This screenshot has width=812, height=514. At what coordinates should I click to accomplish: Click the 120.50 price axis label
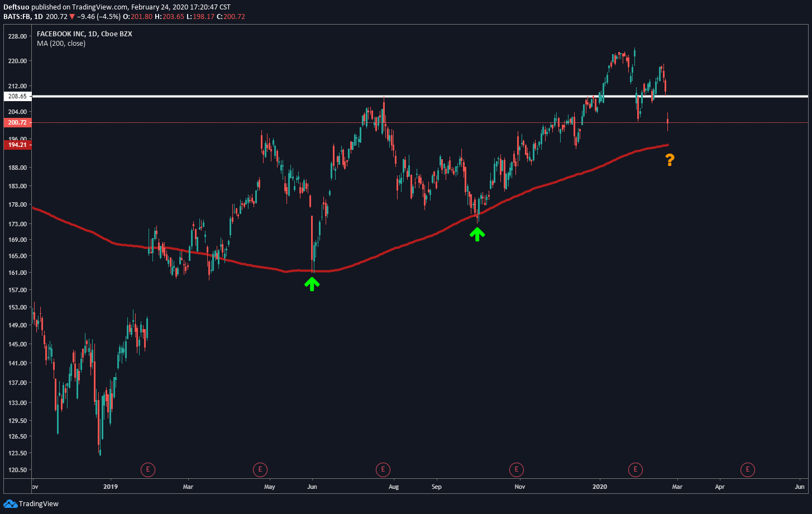[17, 470]
